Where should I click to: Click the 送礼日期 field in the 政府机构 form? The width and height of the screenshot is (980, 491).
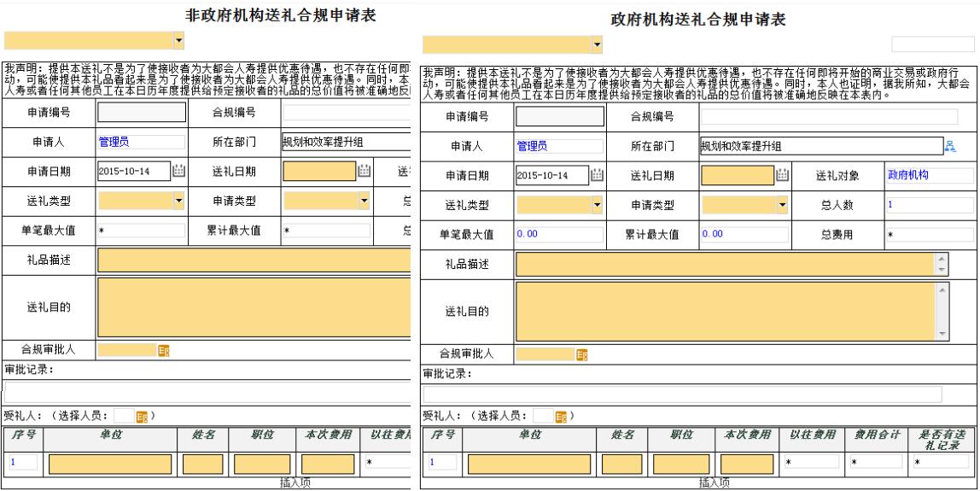pyautogui.click(x=738, y=176)
